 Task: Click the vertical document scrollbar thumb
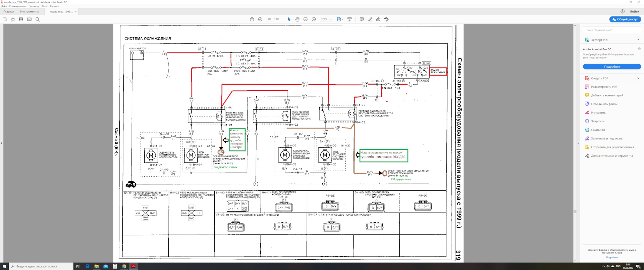click(575, 212)
